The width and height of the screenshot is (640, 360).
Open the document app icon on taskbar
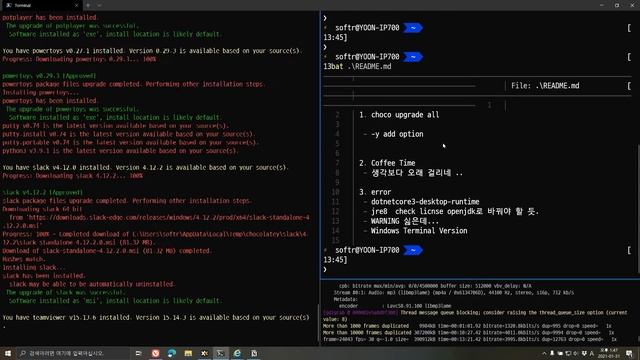point(254,353)
